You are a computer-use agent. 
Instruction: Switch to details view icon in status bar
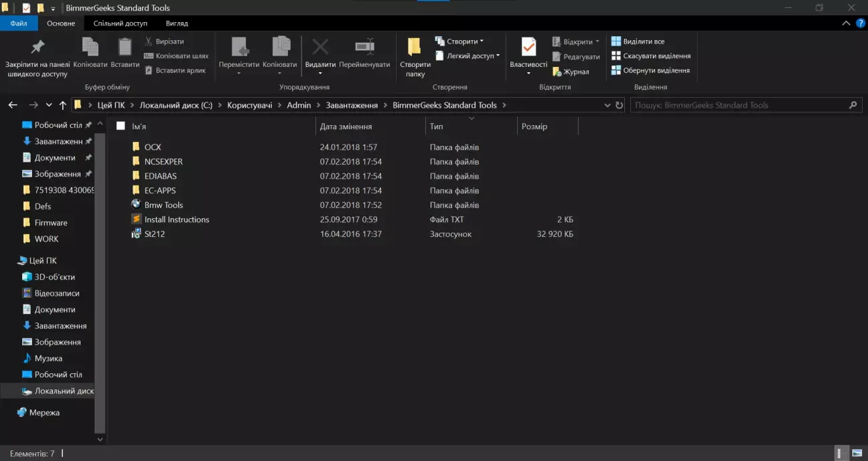[839, 454]
